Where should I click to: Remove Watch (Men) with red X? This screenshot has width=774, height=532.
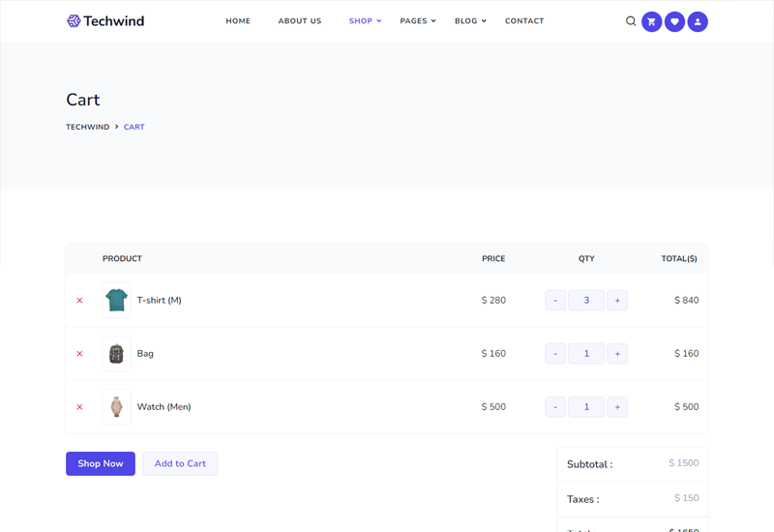click(x=79, y=407)
